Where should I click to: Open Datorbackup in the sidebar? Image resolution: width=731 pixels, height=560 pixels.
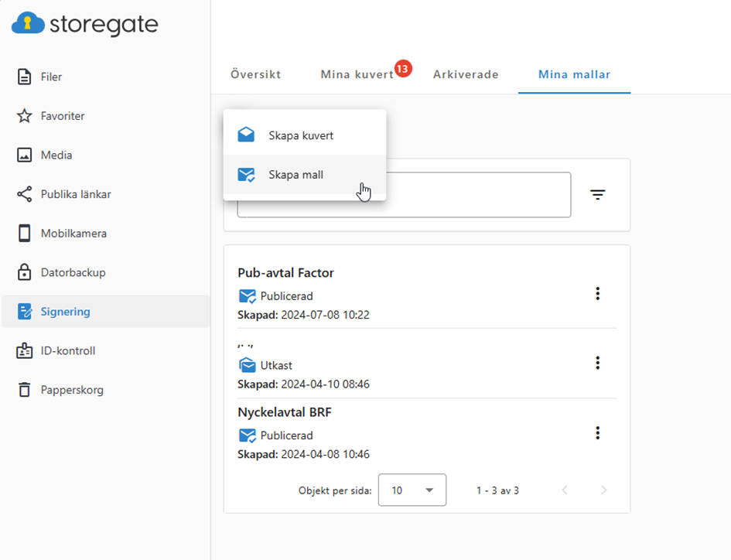73,272
